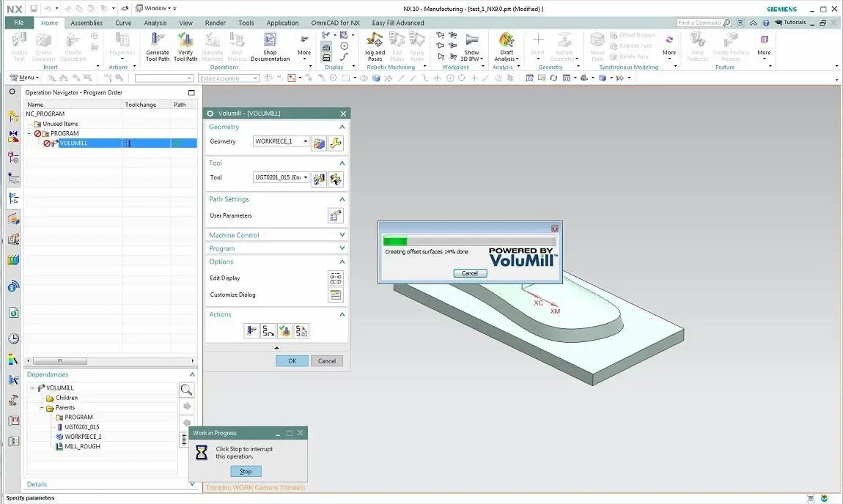Open the Tutorials link
Screen dimensions: 843x504
790,23
